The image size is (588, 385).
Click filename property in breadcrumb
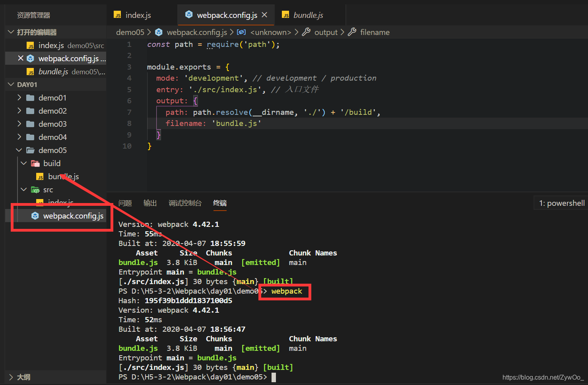[375, 32]
